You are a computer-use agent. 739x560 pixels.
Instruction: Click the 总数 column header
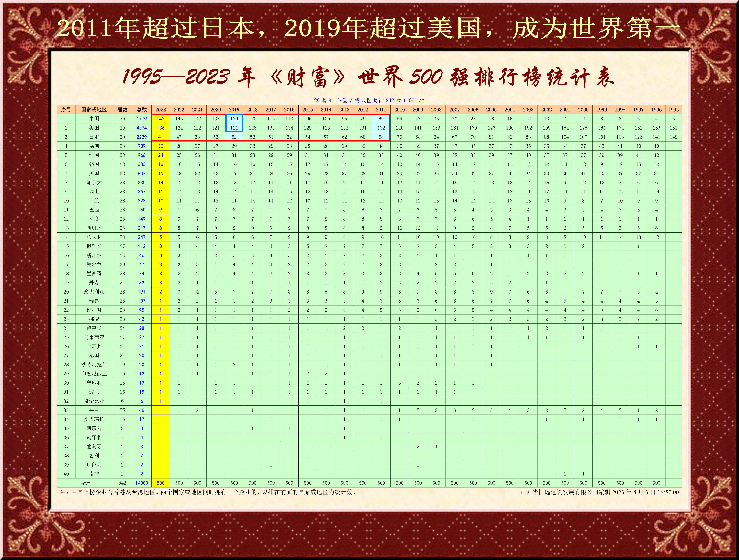142,110
